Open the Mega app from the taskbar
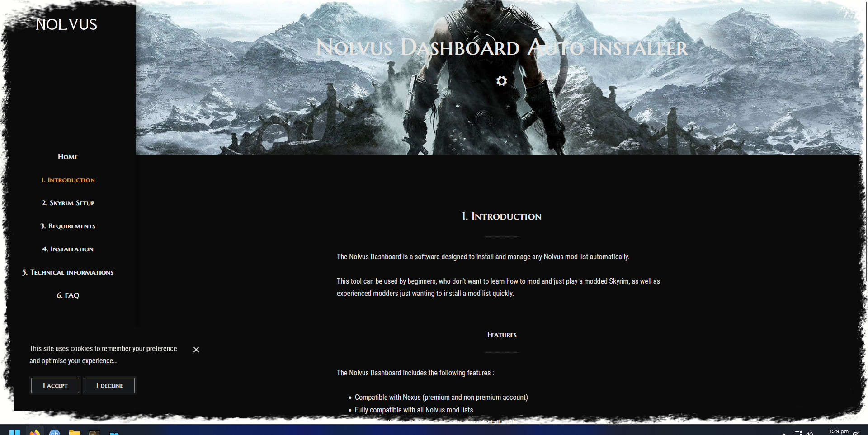Image resolution: width=868 pixels, height=435 pixels. click(114, 432)
